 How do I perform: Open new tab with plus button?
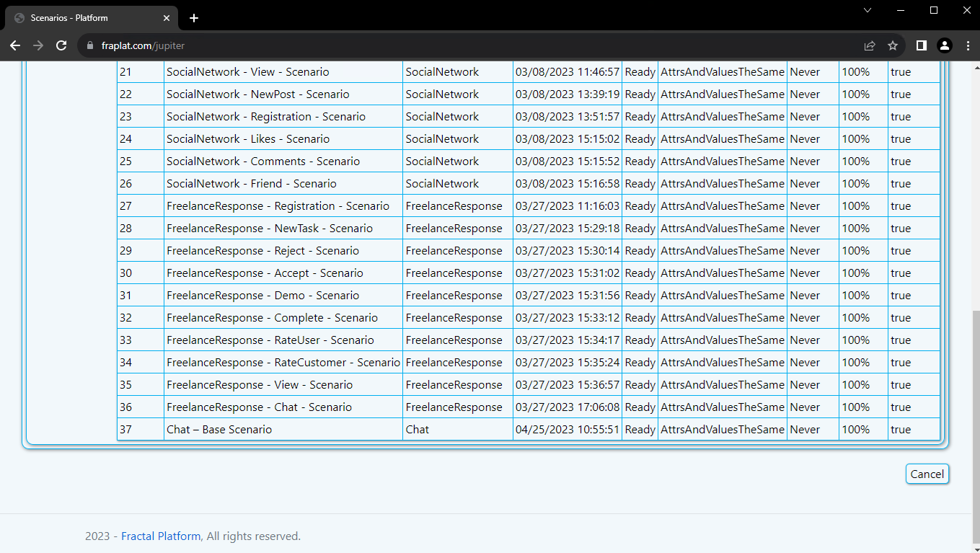pos(193,18)
